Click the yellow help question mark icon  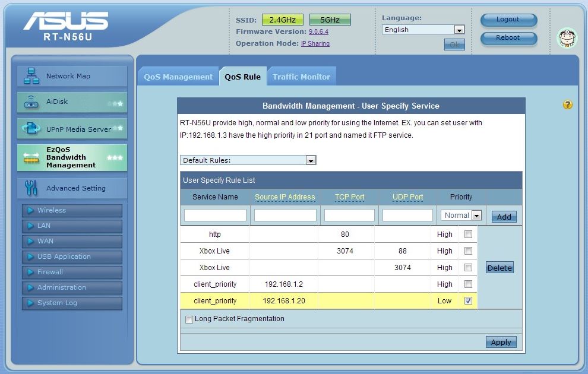tap(567, 104)
